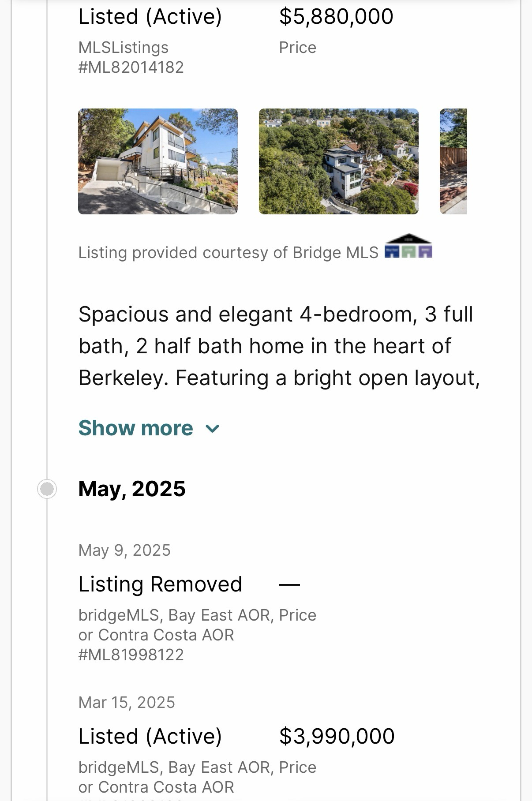
Task: Click the Mar 15, 2025 date label
Action: (x=127, y=702)
